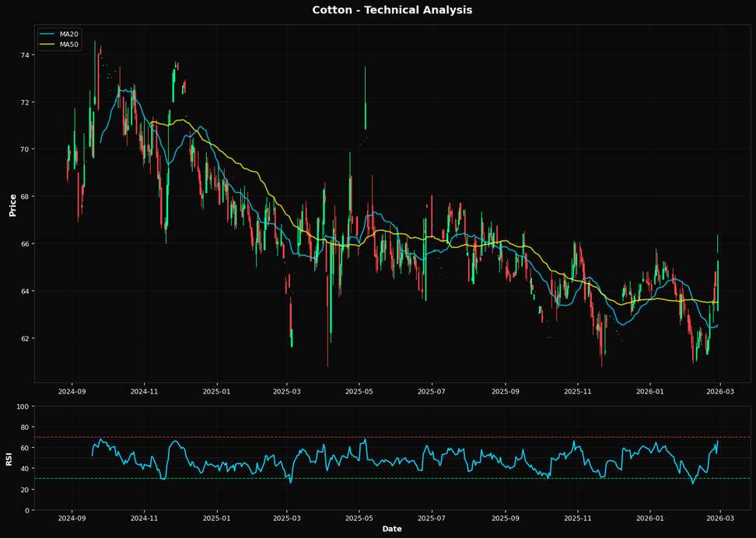The height and width of the screenshot is (538, 756).
Task: Click 2025-05 date label under the price chart
Action: [359, 391]
